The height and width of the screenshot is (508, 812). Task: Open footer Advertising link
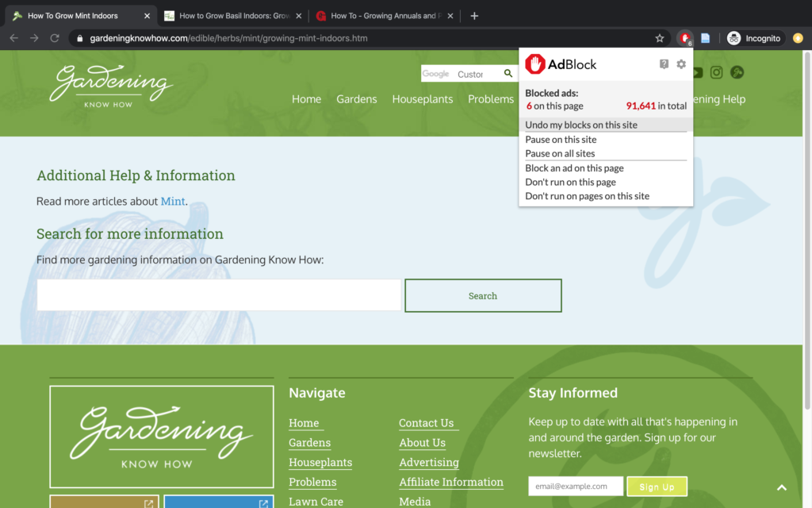429,463
